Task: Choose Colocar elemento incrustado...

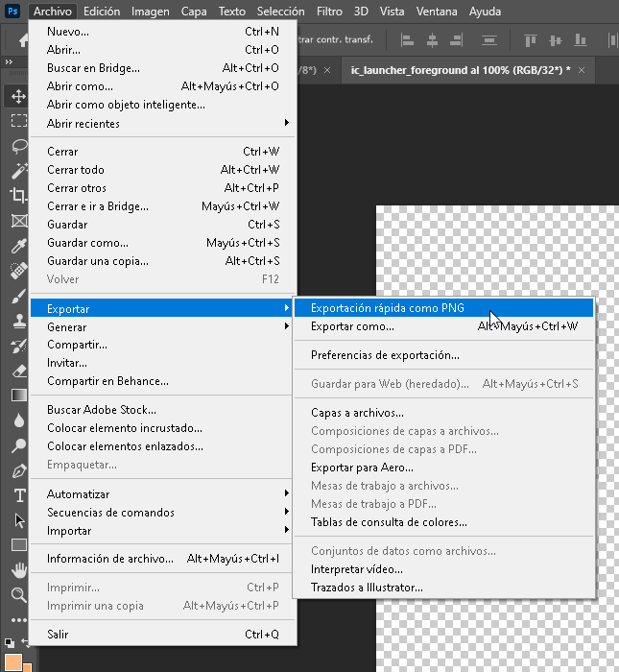Action: click(x=163, y=428)
